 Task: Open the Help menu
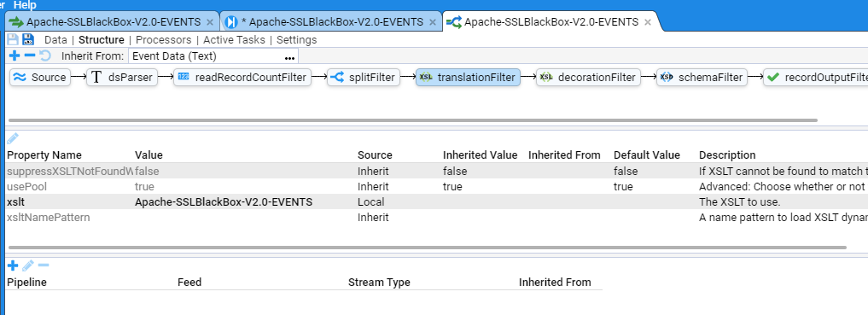click(25, 5)
